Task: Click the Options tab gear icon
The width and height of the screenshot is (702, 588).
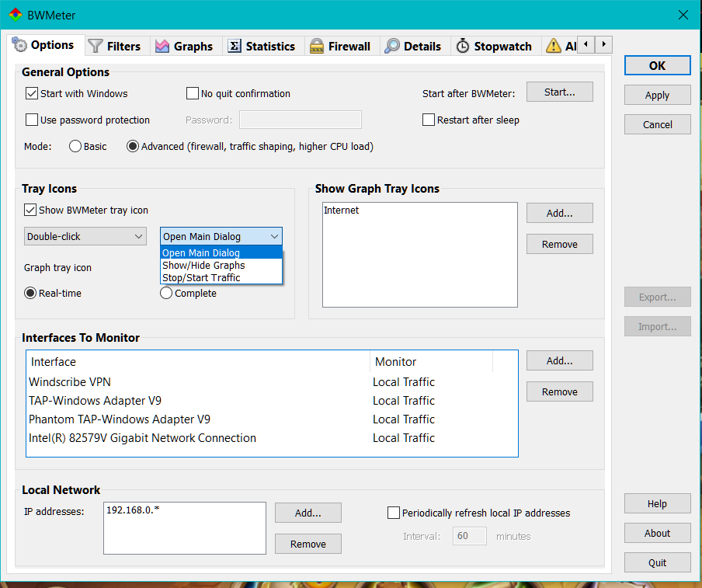Action: (x=19, y=44)
